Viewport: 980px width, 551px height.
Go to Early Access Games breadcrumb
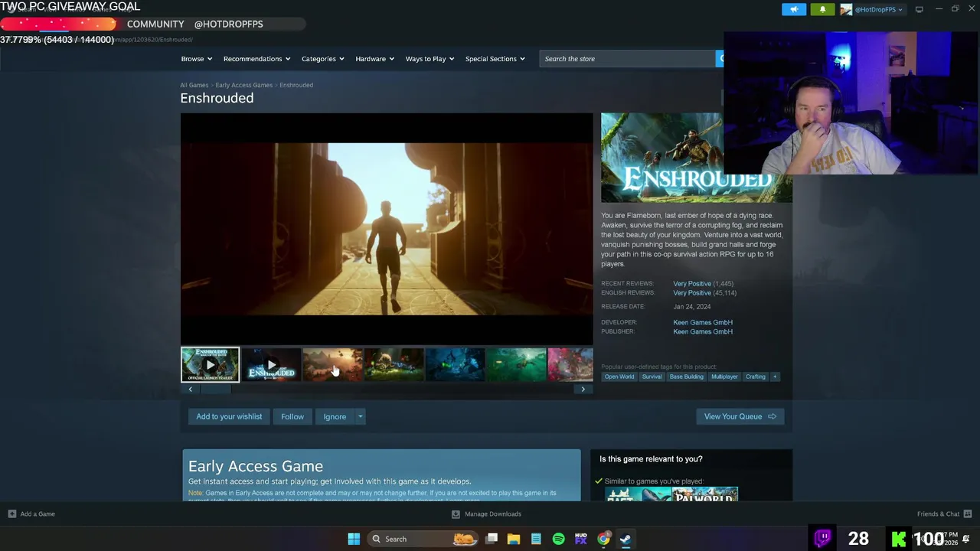tap(243, 85)
